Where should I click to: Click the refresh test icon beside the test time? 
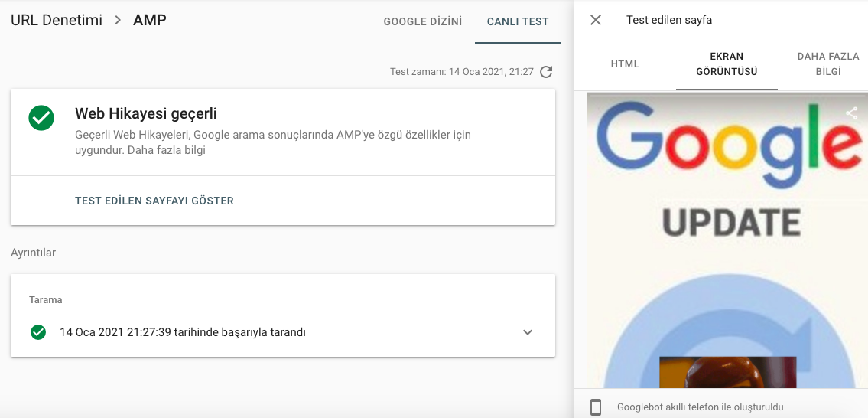tap(546, 71)
